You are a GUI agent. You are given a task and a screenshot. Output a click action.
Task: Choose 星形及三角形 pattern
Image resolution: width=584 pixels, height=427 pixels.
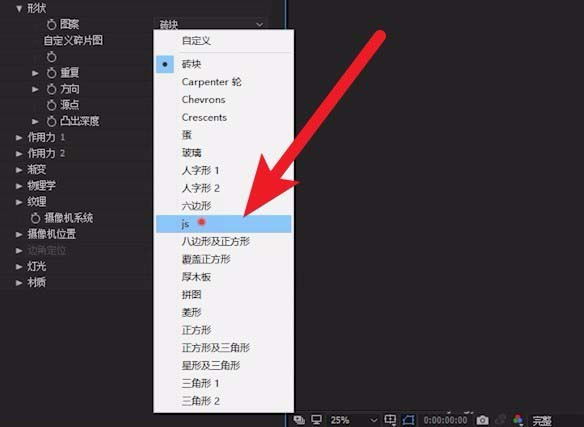pyautogui.click(x=223, y=366)
